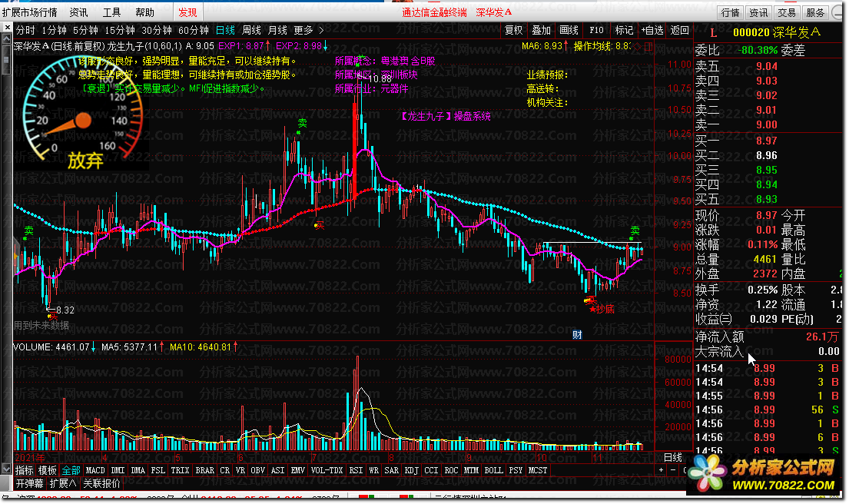Open the 发现 tab
This screenshot has height=504, width=849.
(188, 12)
